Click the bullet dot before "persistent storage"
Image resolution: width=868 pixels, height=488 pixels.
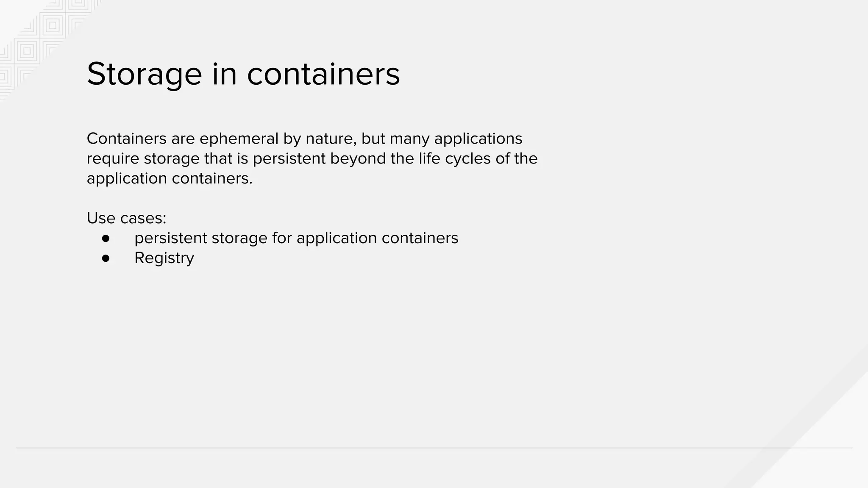[x=106, y=238]
